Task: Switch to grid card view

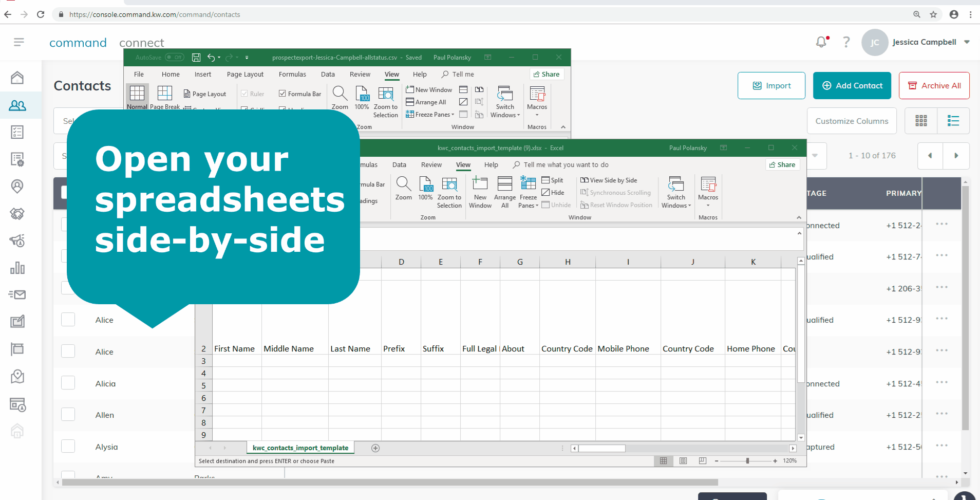Action: point(921,121)
